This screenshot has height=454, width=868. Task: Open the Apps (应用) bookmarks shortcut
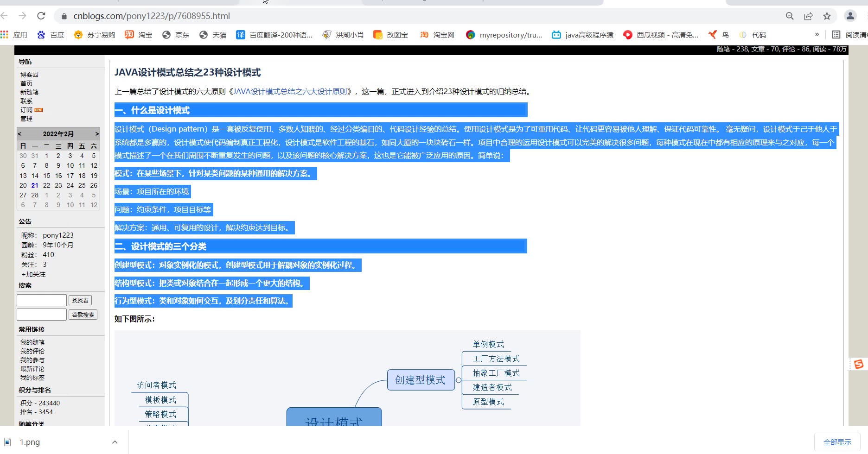tap(14, 35)
